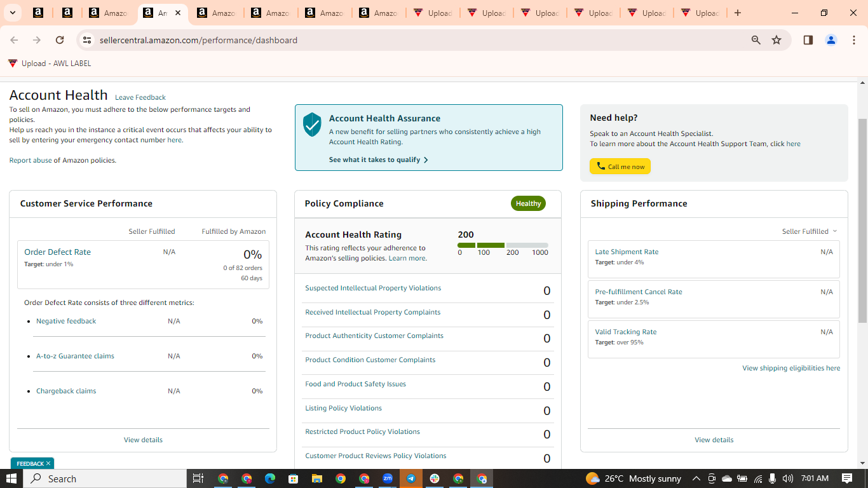The height and width of the screenshot is (488, 868).
Task: Click 'here' emergency contact number link
Action: (174, 140)
